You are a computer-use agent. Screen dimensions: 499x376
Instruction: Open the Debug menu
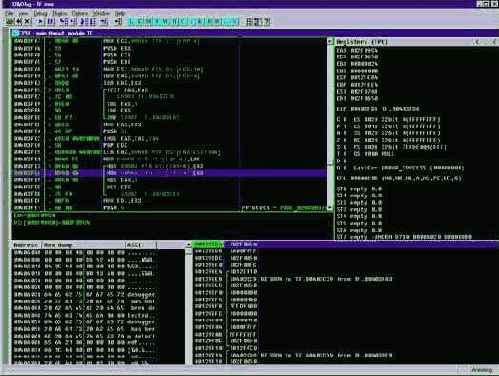(40, 14)
